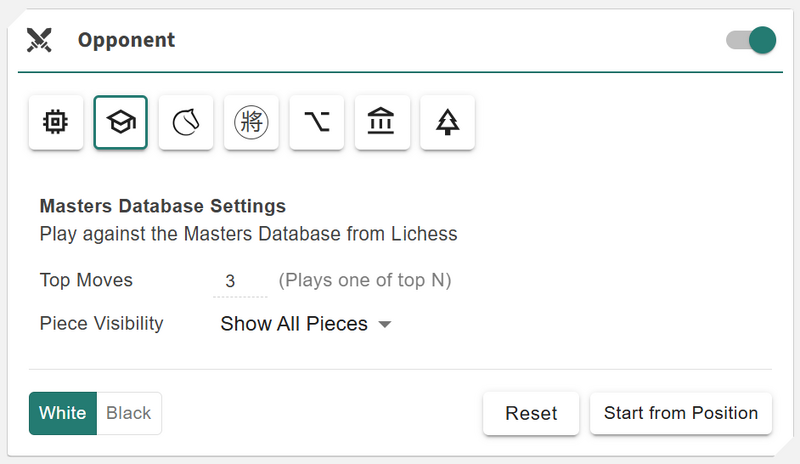Pick the Chinese character piece icon

tap(251, 123)
